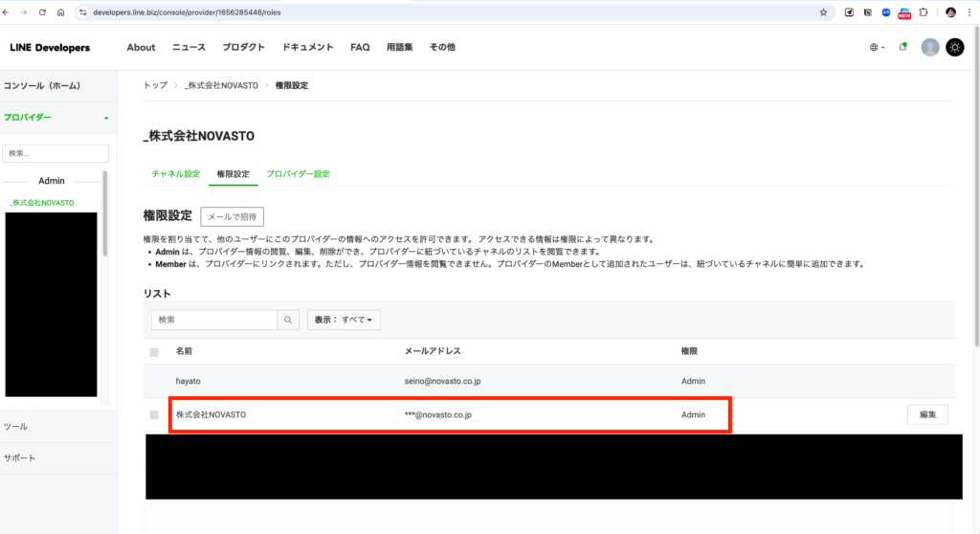Select _株式会社NOVASTO in provider sidebar
This screenshot has height=534, width=980.
(x=41, y=203)
